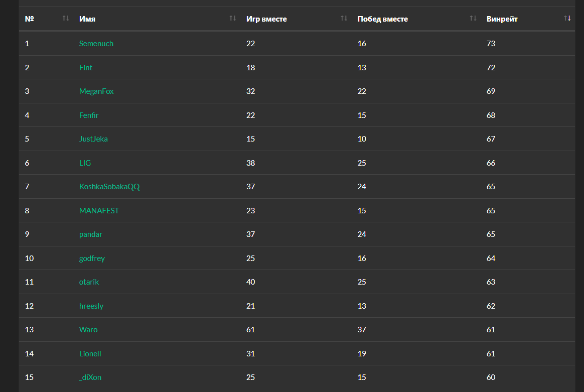Screen dimensions: 584x392
Task: Sort table by the № column arrows
Action: pos(66,19)
